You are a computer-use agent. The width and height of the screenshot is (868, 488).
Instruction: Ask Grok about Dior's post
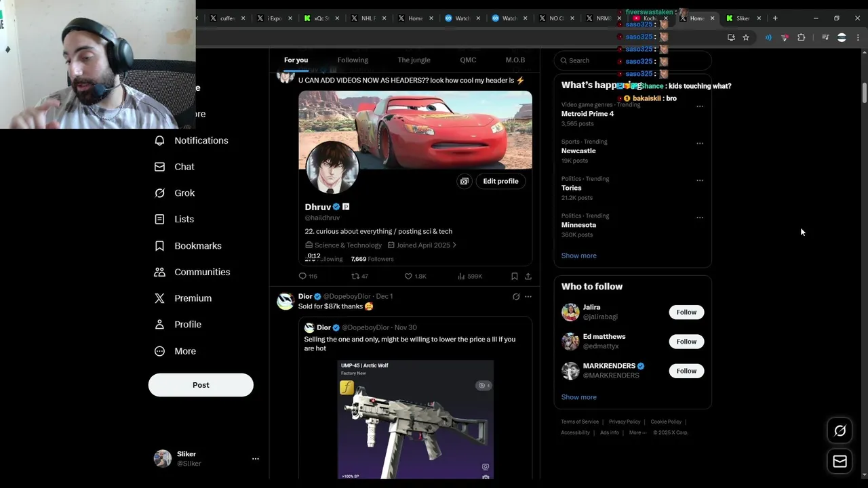pyautogui.click(x=516, y=296)
